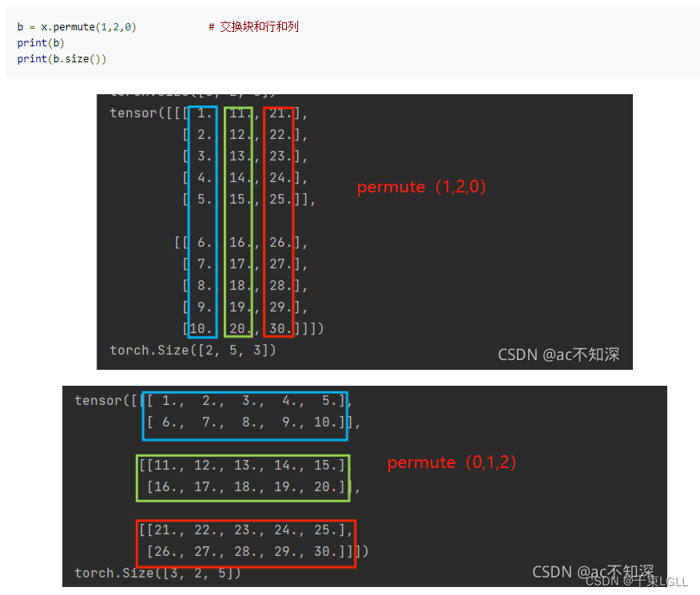Click the CSDN @千束LGLL watermark text

[x=638, y=581]
